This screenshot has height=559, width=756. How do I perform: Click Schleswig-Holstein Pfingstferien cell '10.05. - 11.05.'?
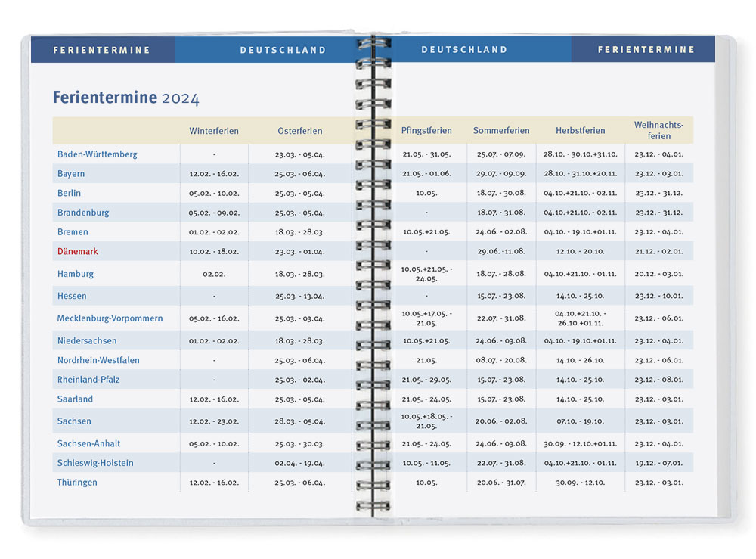tap(426, 463)
